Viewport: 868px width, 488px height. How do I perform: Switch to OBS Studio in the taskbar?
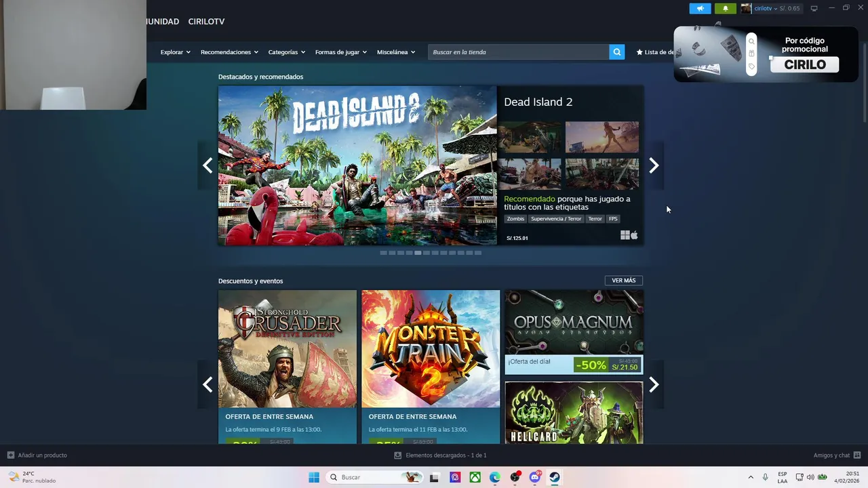pyautogui.click(x=515, y=477)
